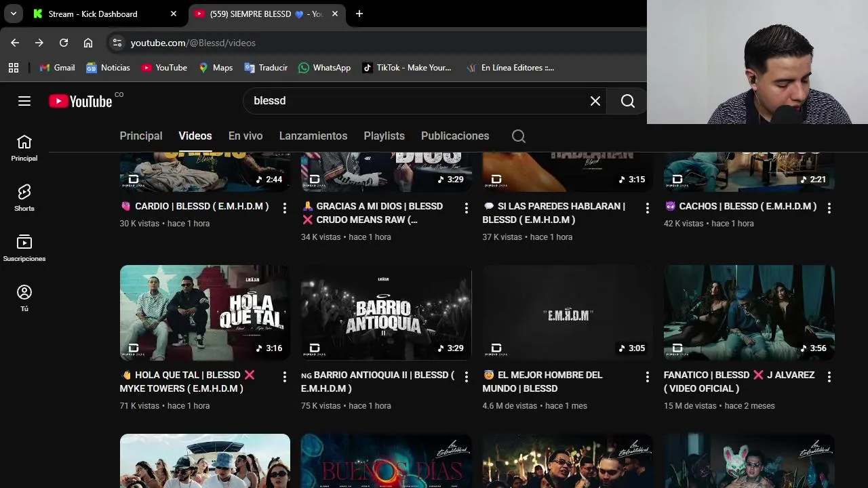Click the '15 M de vistas' text

[690, 406]
